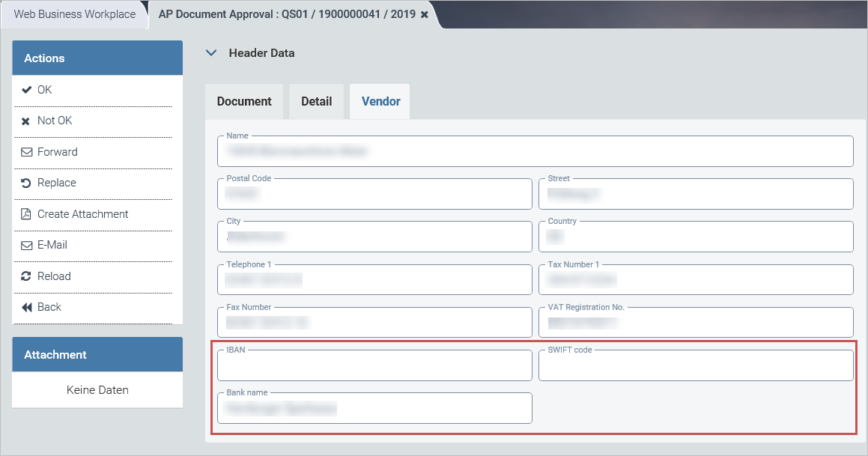Click the Not OK cross icon
The width and height of the screenshot is (868, 456).
(26, 121)
